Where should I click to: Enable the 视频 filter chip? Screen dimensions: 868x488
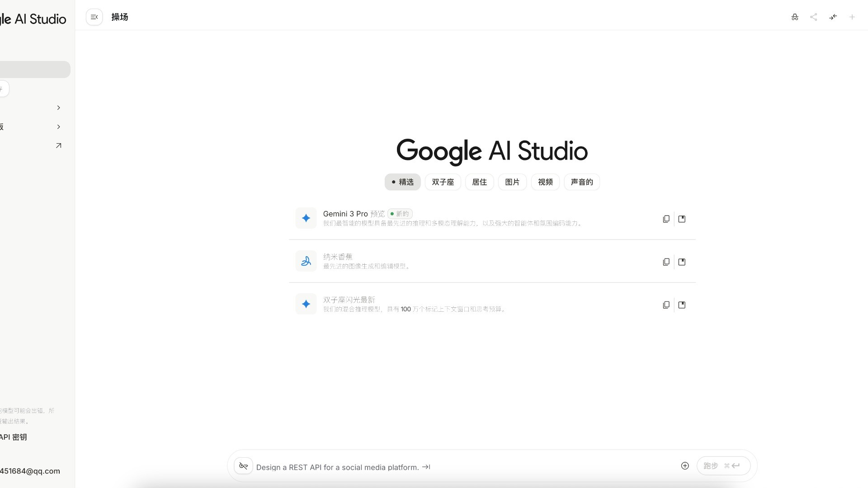coord(545,182)
